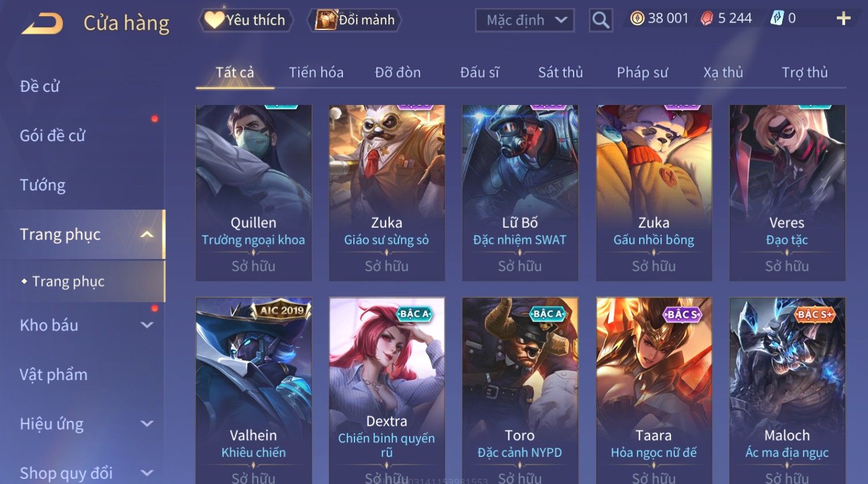The height and width of the screenshot is (484, 868).
Task: Open Yêu thích heart favorites
Action: 246,20
